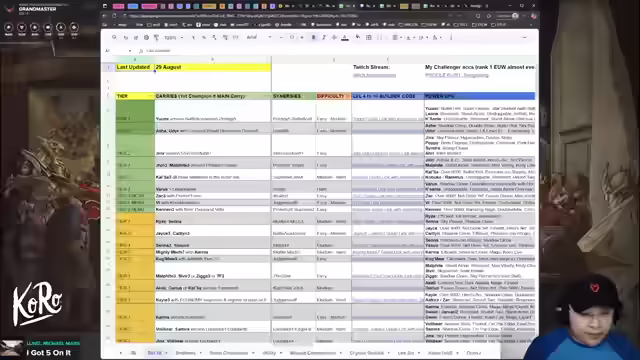Screen dimensions: 640x360
Task: Toggle italic text formatting
Action: pos(324,38)
